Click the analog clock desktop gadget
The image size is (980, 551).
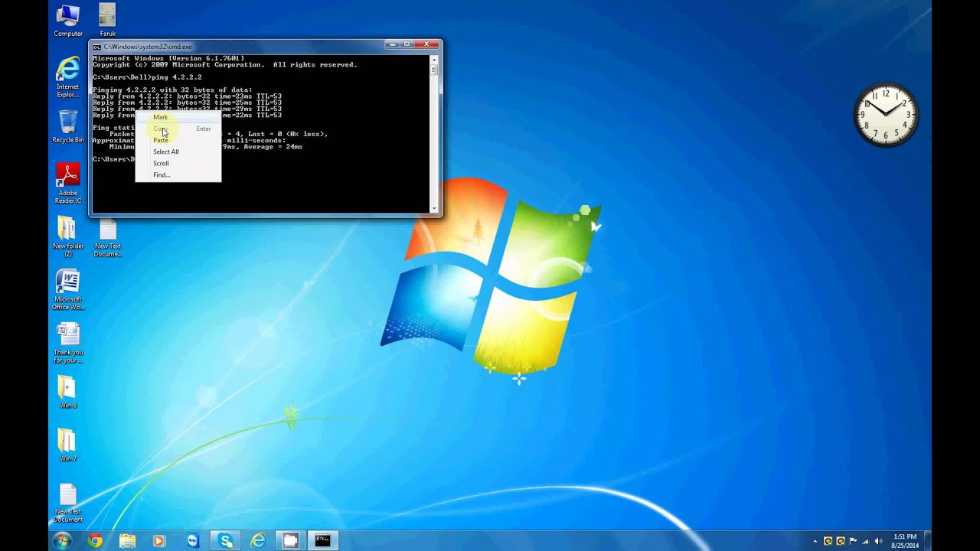tap(886, 115)
